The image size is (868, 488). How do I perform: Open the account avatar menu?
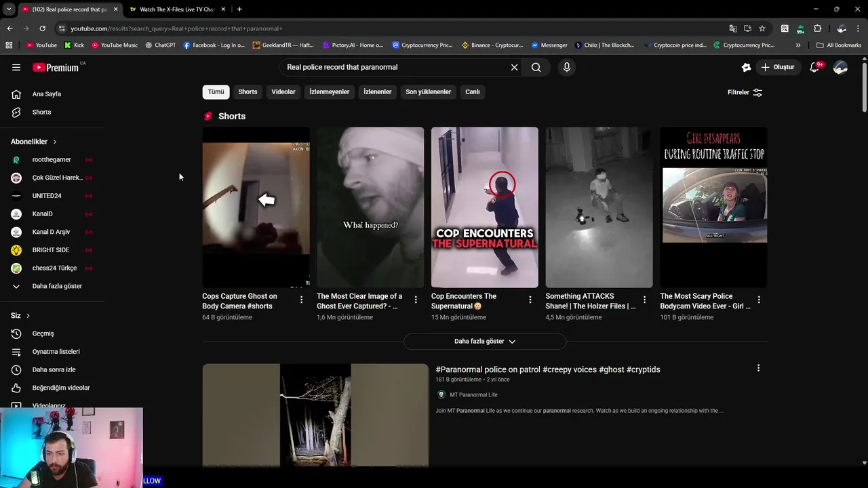(840, 67)
